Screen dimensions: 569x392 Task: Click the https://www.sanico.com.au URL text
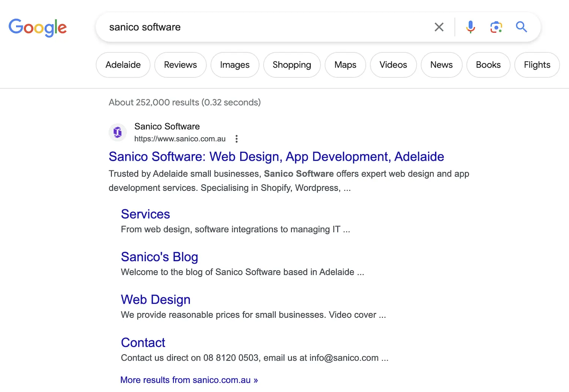tap(180, 139)
